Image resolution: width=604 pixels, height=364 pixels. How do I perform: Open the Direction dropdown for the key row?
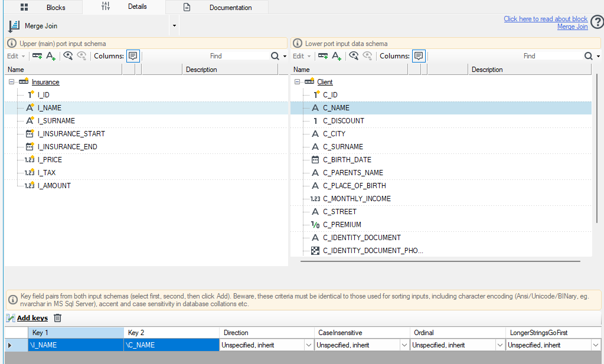pyautogui.click(x=309, y=345)
